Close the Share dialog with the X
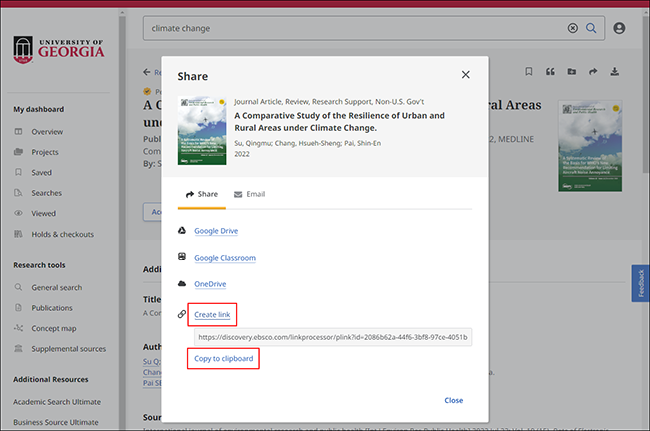Image resolution: width=650 pixels, height=431 pixels. (x=466, y=75)
